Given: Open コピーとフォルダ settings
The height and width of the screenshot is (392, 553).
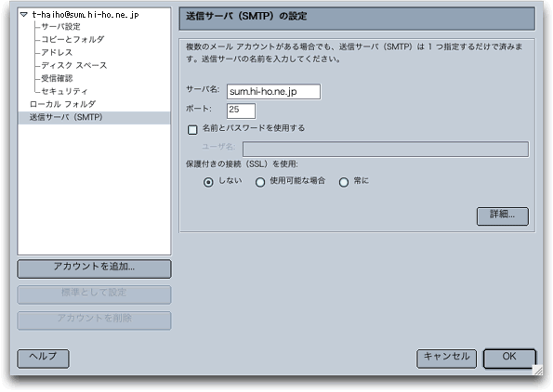Looking at the screenshot, I should (x=72, y=40).
